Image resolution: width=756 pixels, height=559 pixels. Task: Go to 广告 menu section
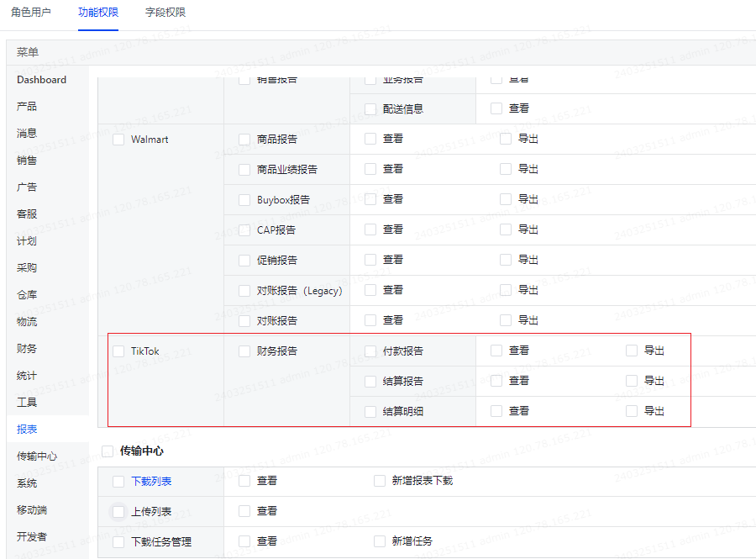[27, 187]
